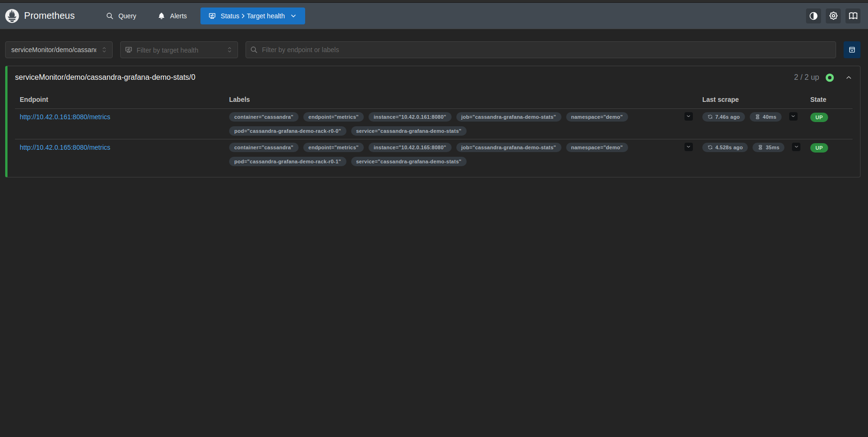The height and width of the screenshot is (437, 868).
Task: Open the Status > Target health menu
Action: (253, 16)
